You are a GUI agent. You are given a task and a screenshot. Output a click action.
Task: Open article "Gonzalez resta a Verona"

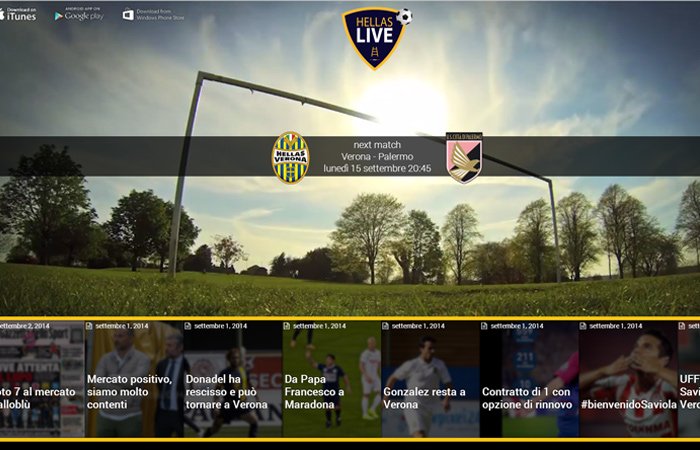tap(430, 379)
